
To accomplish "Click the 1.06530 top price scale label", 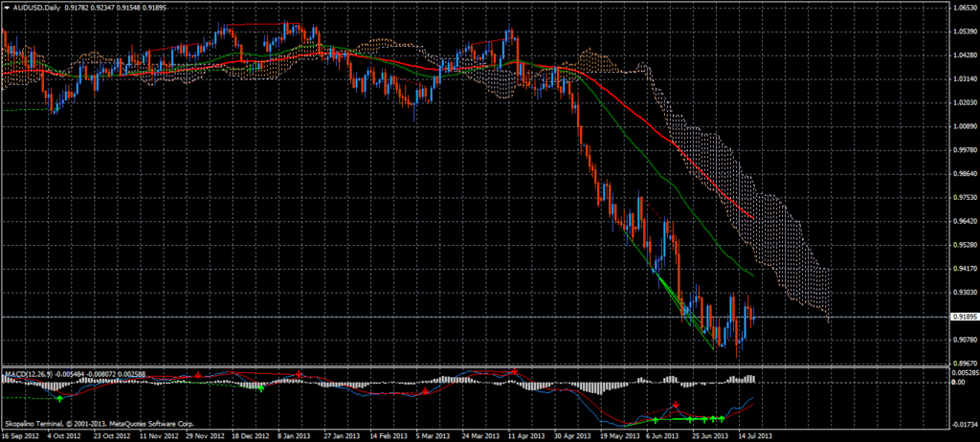I will (x=965, y=8).
